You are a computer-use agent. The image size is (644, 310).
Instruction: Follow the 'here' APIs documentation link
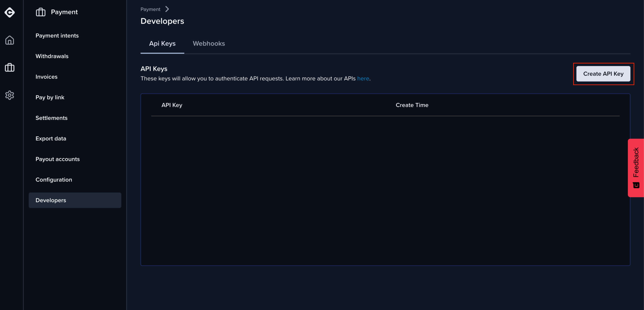(x=363, y=79)
